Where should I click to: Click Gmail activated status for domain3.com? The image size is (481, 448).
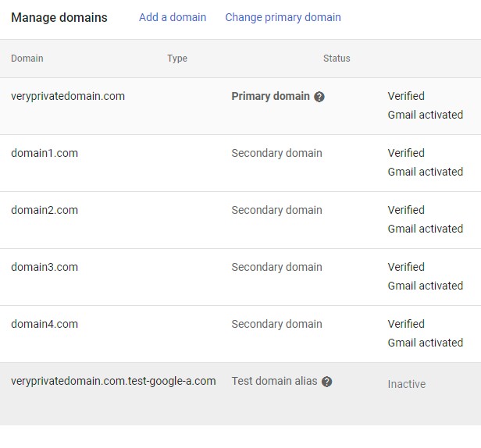click(x=426, y=286)
